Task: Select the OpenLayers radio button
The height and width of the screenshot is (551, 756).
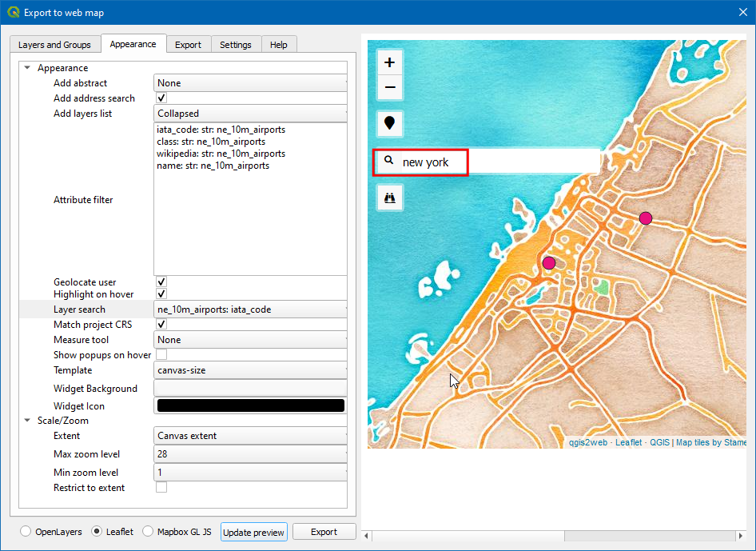Action: pos(26,532)
